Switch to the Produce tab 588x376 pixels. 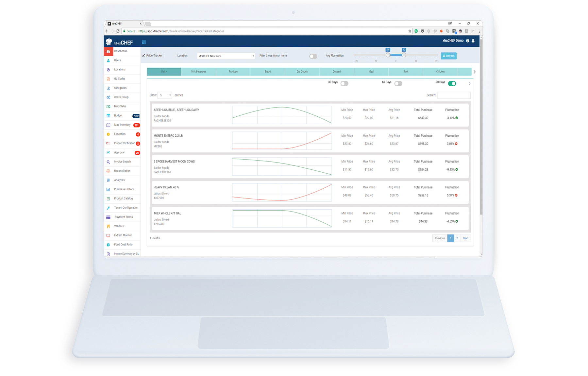[233, 72]
